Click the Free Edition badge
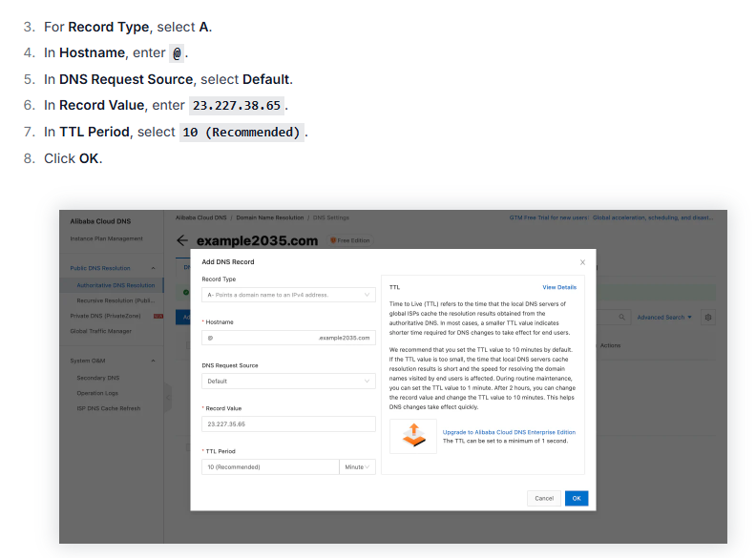Screen dimensions: 756x558 click(350, 240)
